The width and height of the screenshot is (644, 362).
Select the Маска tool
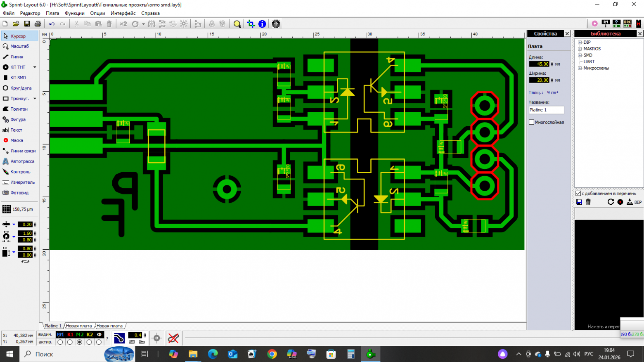point(20,140)
